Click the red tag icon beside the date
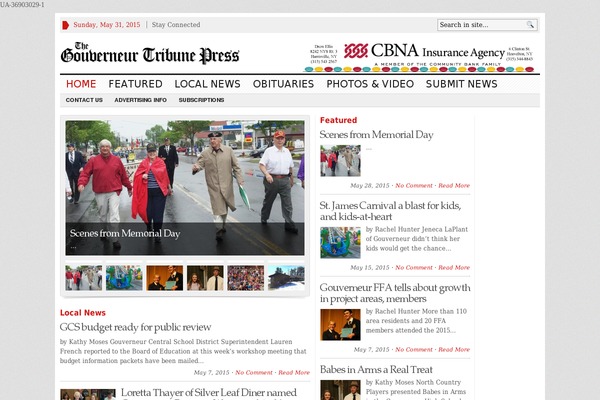Screen dimensions: 600x400 click(x=65, y=25)
